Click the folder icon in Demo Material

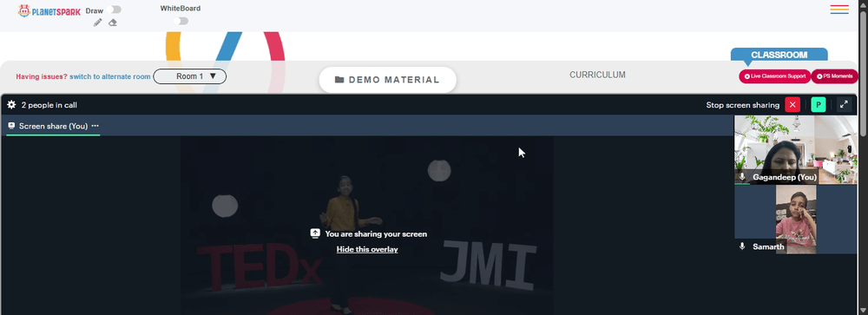pos(339,80)
